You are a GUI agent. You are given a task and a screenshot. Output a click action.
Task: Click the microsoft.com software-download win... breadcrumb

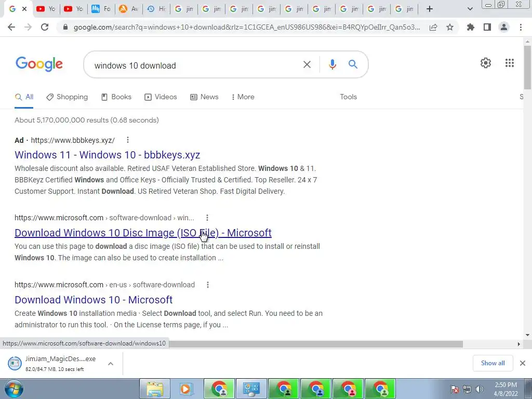104,218
